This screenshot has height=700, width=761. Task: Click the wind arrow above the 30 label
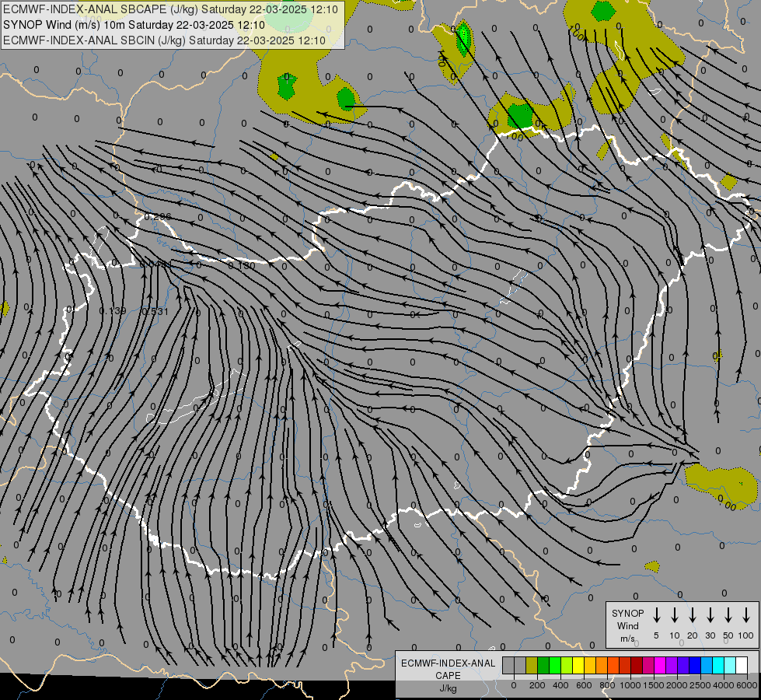[x=710, y=615]
